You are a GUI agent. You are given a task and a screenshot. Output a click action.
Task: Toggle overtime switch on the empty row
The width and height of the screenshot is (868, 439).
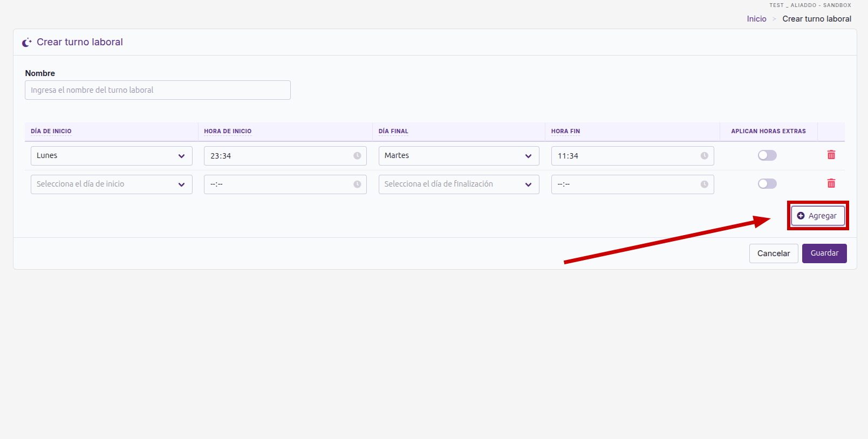tap(767, 184)
